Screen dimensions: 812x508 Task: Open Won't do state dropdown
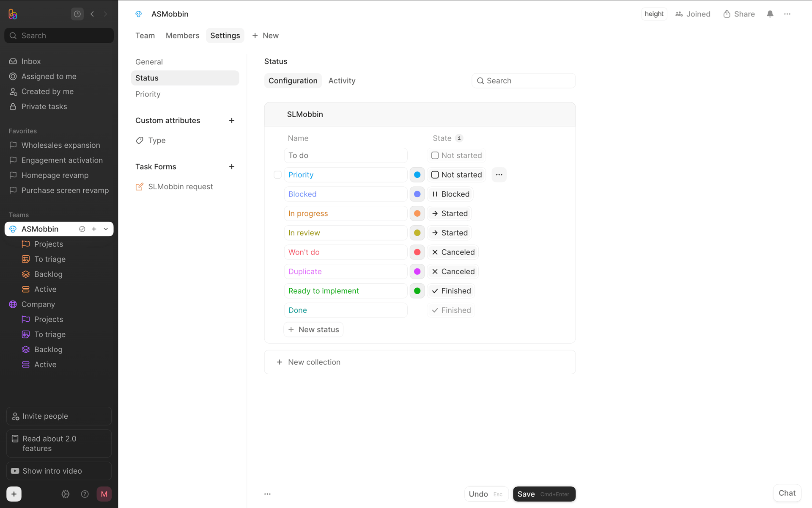[453, 252]
